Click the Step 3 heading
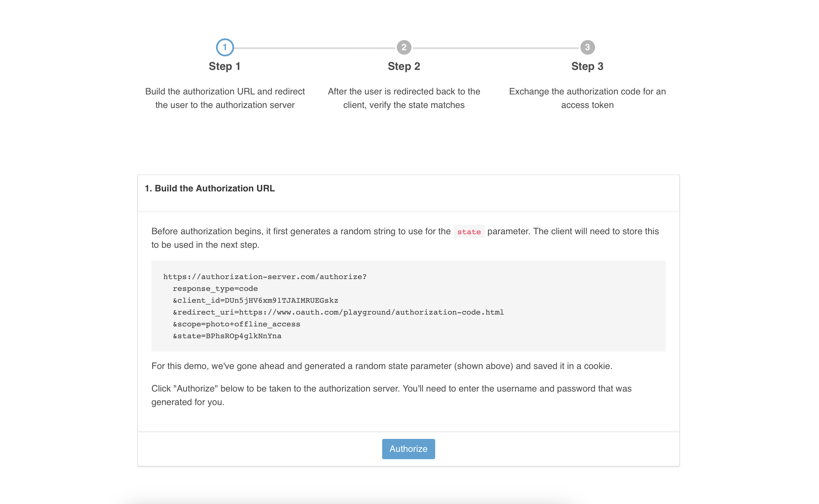Screen dimensions: 819x504 (x=587, y=66)
